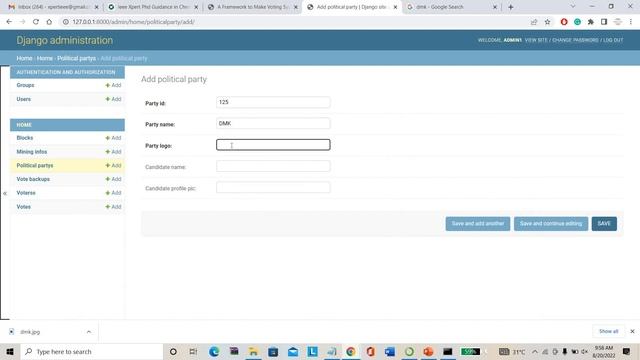
Task: Switch to the Ieee Xpert Phd Guidance tab
Action: point(153,7)
